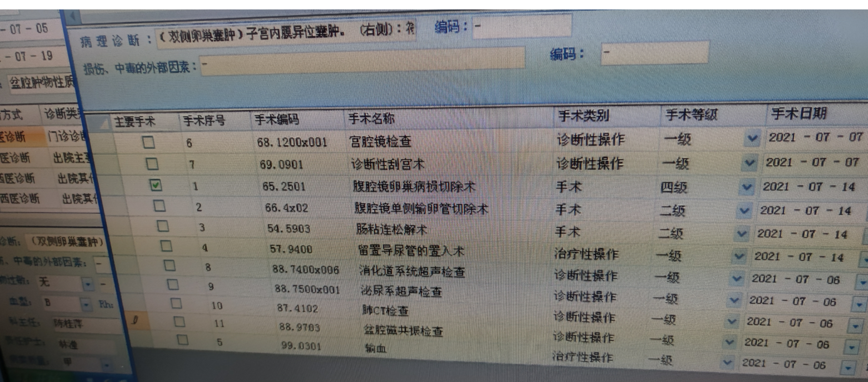Click code cell 88.9703
The height and width of the screenshot is (382, 868).
pyautogui.click(x=300, y=327)
